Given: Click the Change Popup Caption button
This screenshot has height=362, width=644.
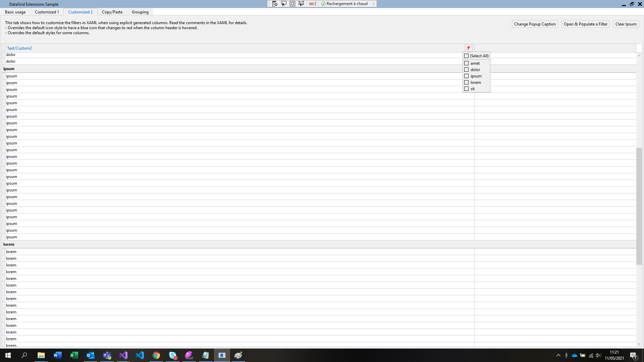Looking at the screenshot, I should [535, 24].
